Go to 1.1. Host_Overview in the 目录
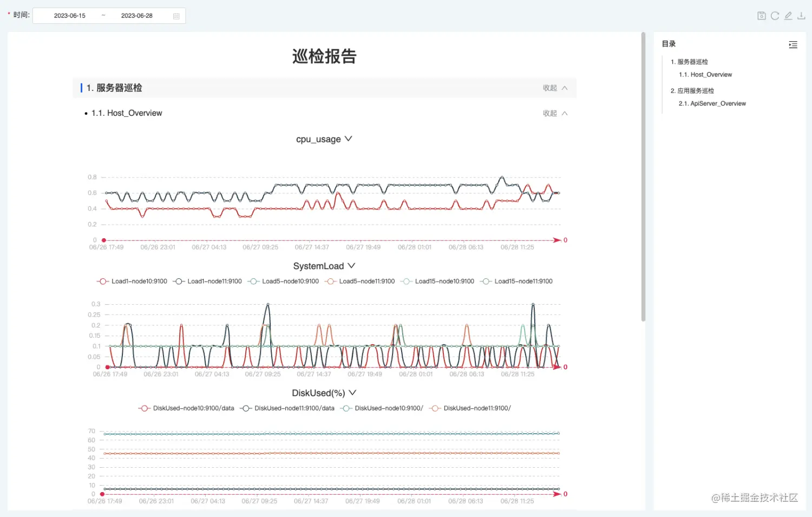Screen dimensions: 812x517 click(705, 75)
